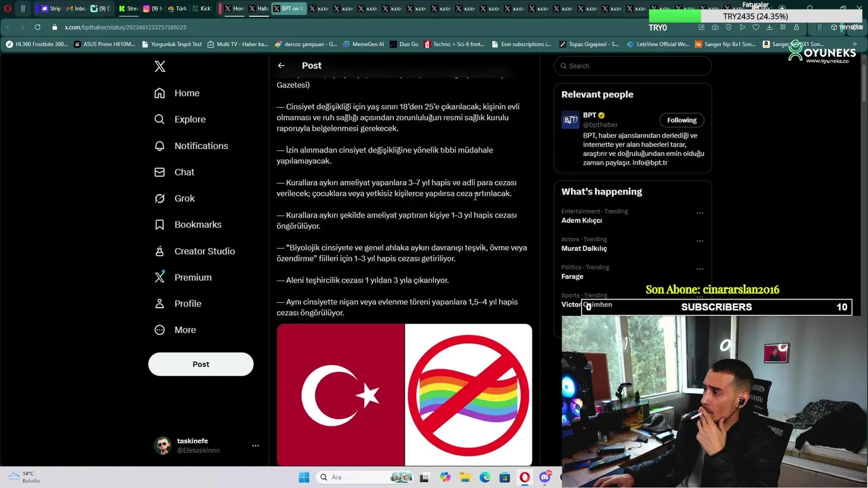Open Premium in sidebar

(x=183, y=277)
